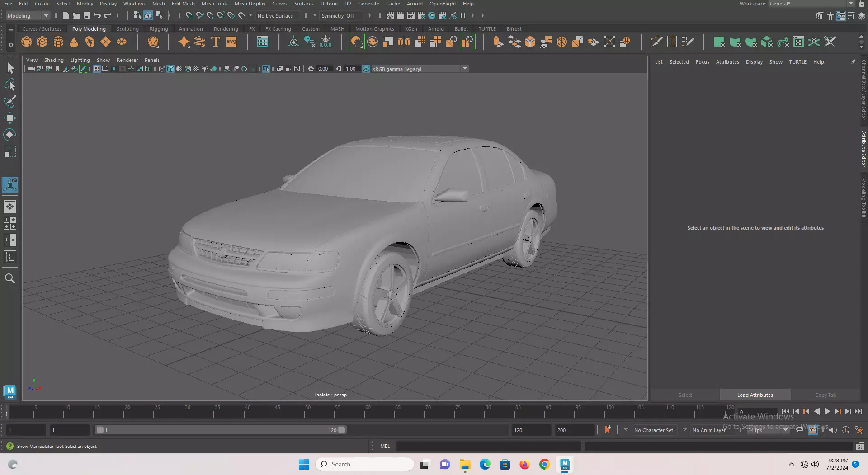Click the Delete History shelf icon
Image resolution: width=868 pixels, height=475 pixels.
[310, 42]
